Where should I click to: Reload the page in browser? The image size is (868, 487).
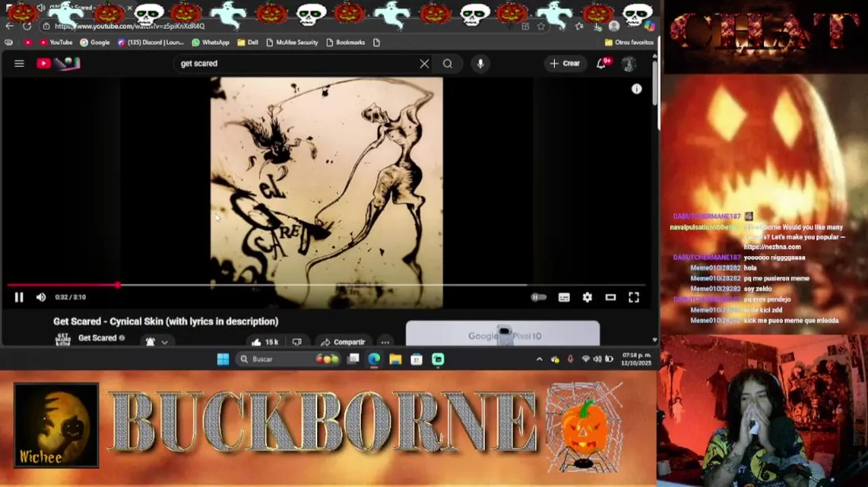click(27, 26)
